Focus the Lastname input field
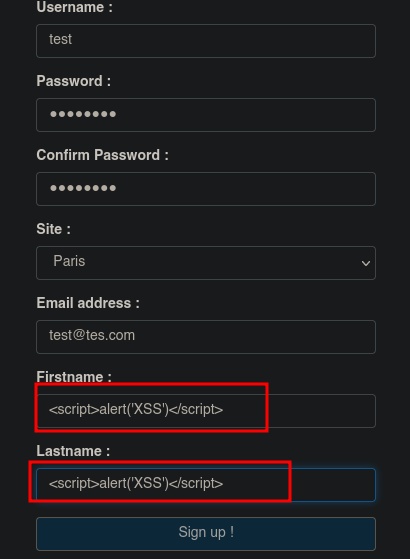Screen dimensions: 410x559 [206, 485]
